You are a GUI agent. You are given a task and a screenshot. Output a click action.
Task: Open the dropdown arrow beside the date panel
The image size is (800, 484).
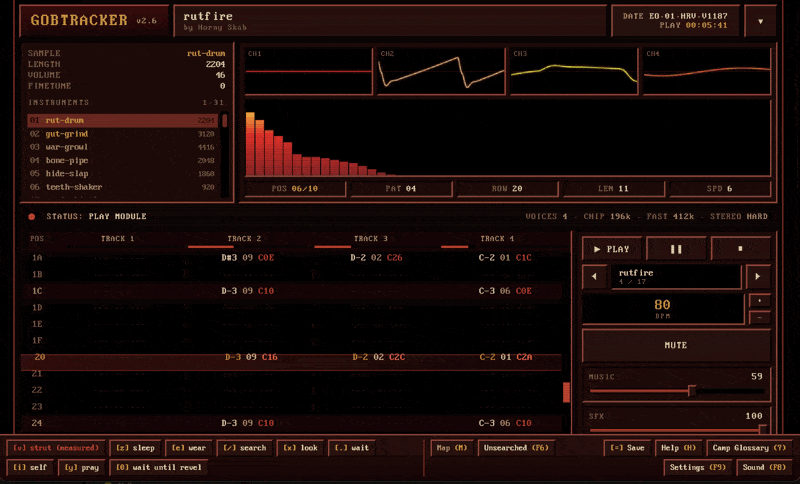(760, 21)
